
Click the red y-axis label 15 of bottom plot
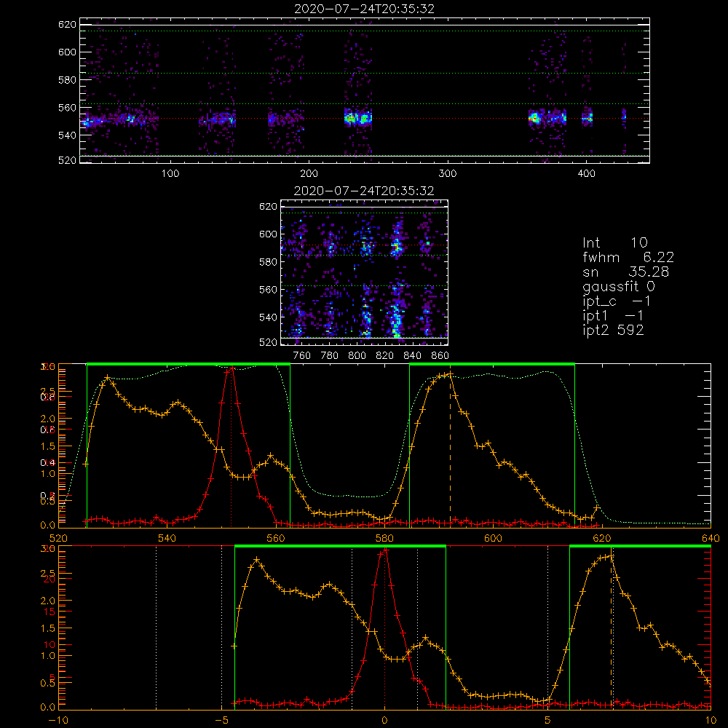49,612
